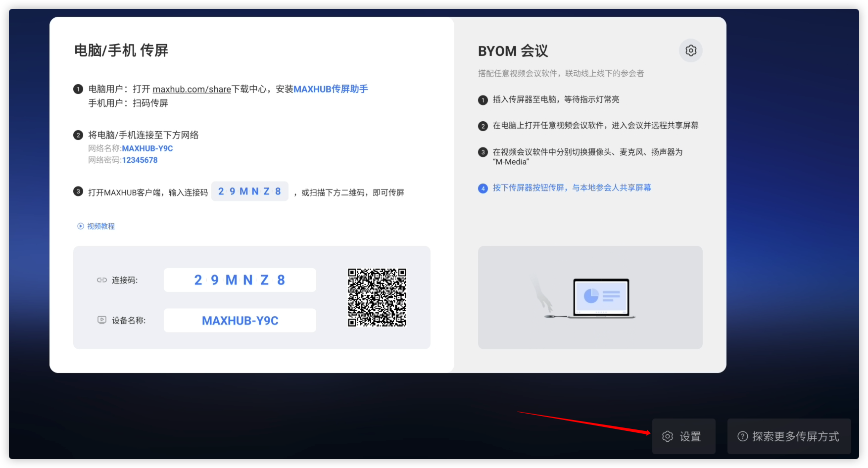This screenshot has height=468, width=868.
Task: Click the QR code image
Action: (x=377, y=297)
